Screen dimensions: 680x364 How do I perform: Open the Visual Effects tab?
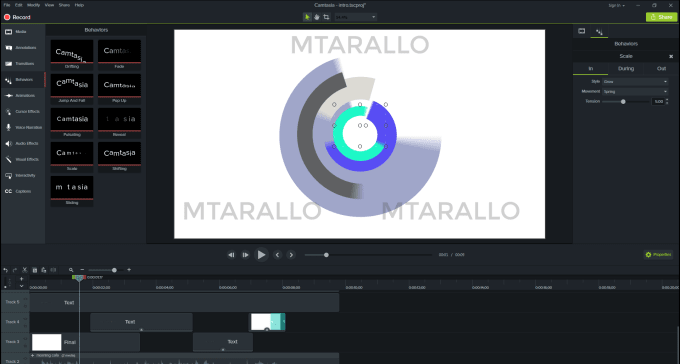[x=23, y=160]
